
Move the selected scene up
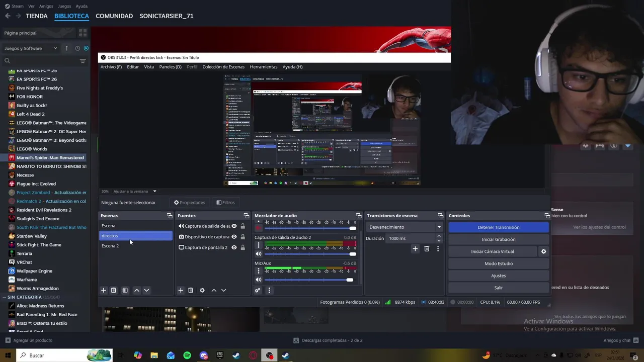[136, 290]
